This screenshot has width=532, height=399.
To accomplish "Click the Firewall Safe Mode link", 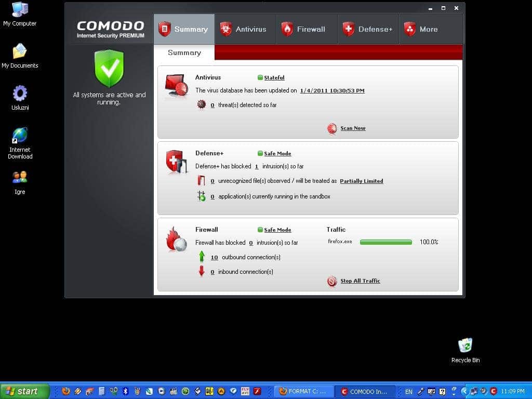I will point(277,230).
